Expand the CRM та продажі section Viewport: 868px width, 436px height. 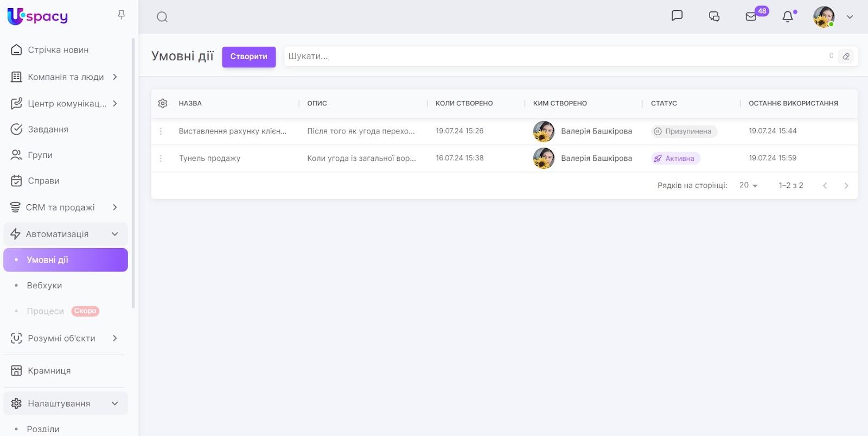click(115, 207)
